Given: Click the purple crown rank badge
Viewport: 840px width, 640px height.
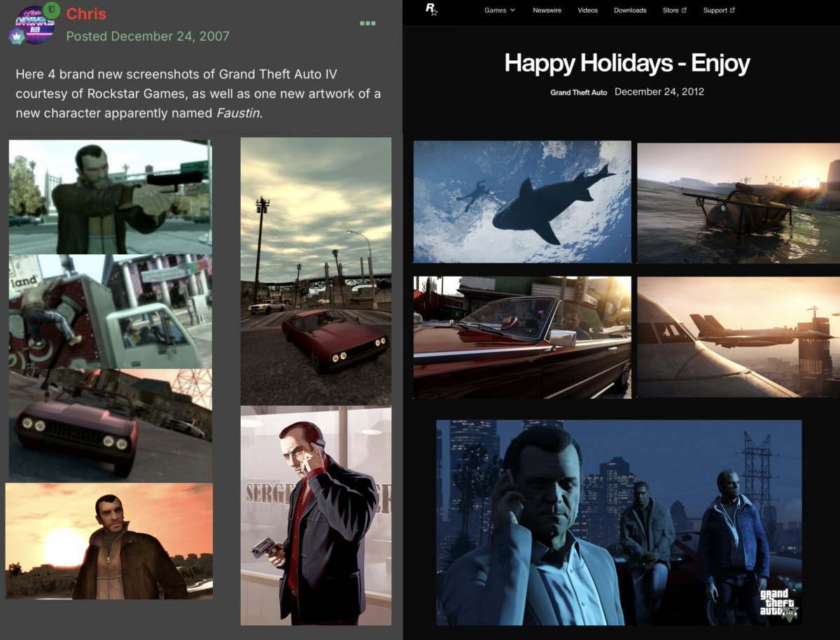Looking at the screenshot, I should click(17, 36).
